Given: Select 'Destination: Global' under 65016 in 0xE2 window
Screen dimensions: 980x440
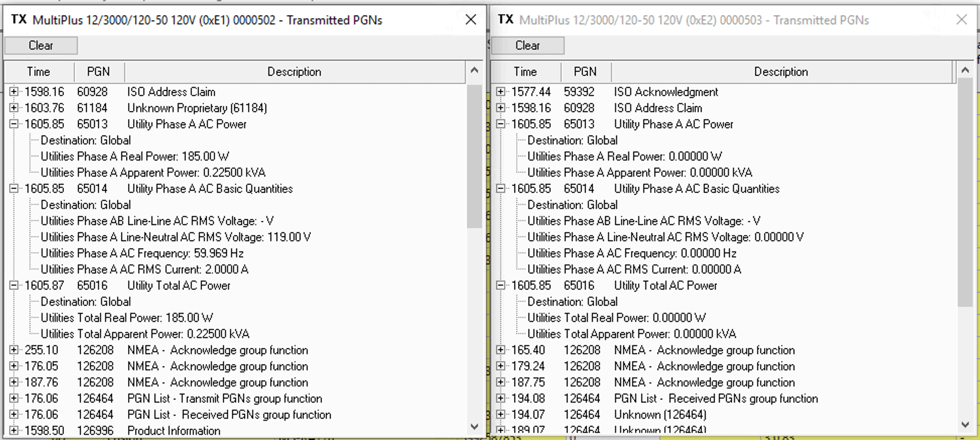Looking at the screenshot, I should pos(572,302).
